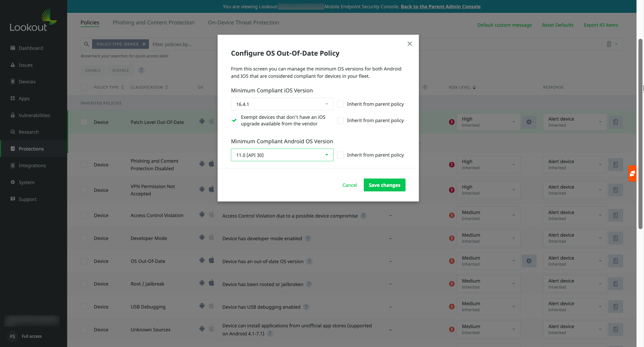
Task: Click the help icon next to Disable button
Action: [x=141, y=70]
